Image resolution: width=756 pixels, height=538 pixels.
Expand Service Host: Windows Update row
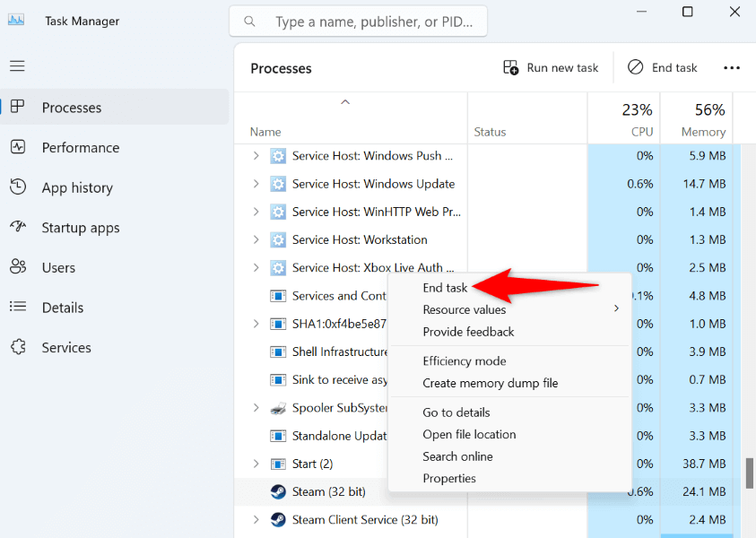(256, 184)
